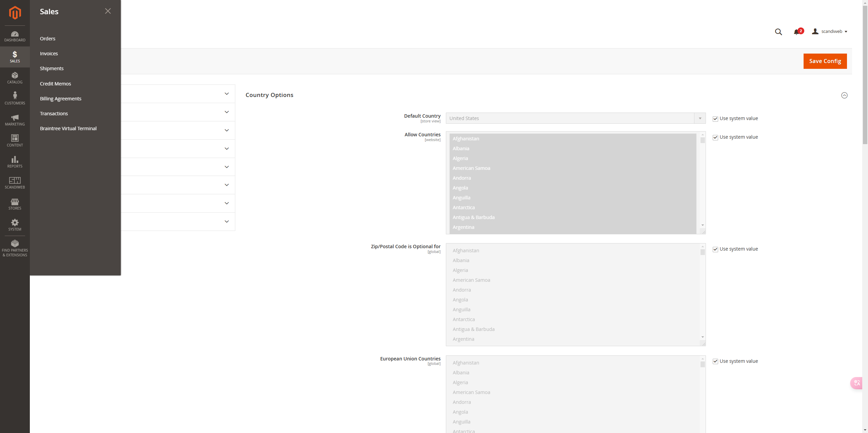Screen dimensions: 868x433
Task: Close the Sales flyout menu
Action: 108,11
